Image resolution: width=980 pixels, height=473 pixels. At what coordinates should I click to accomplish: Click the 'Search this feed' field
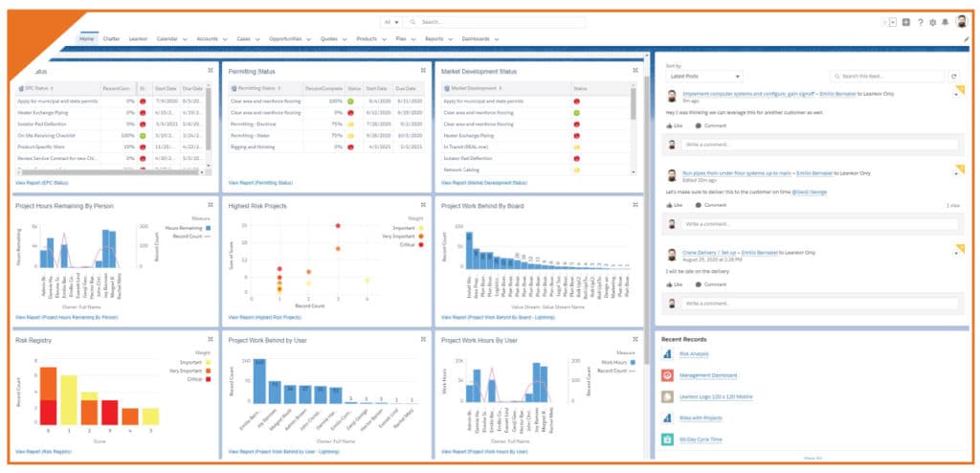pyautogui.click(x=887, y=77)
